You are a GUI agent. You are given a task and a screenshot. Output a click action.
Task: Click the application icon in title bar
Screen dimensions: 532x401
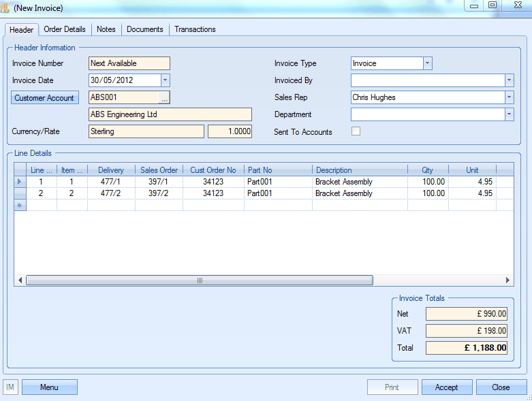pyautogui.click(x=6, y=7)
